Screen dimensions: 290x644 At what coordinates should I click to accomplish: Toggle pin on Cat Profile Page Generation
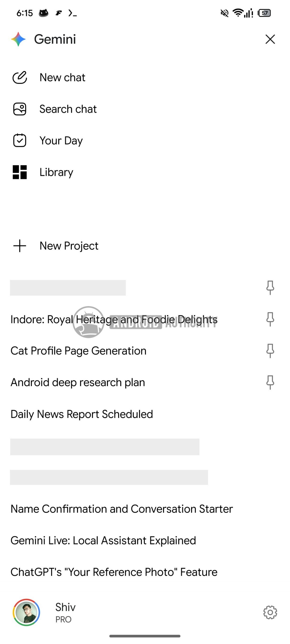click(x=270, y=351)
